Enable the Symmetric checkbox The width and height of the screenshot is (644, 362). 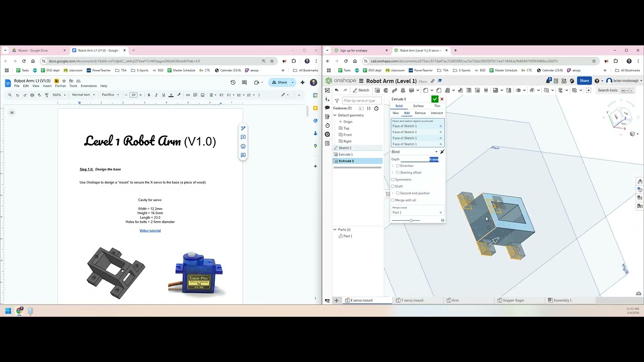(x=393, y=179)
